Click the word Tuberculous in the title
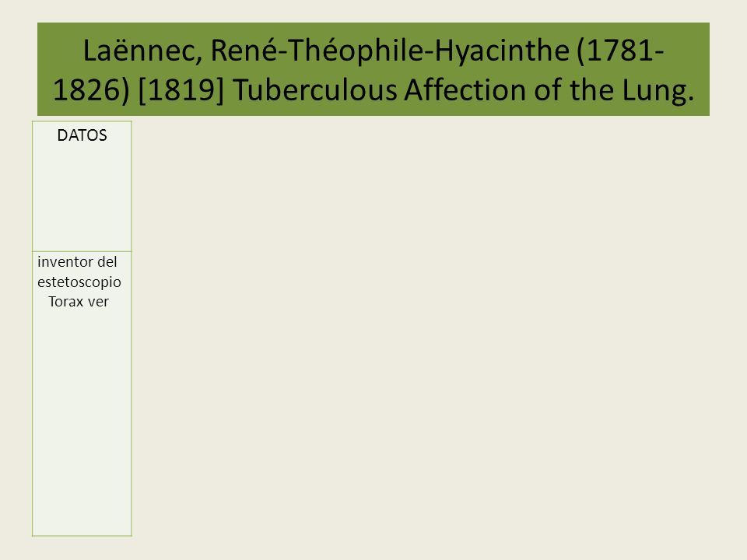The image size is (747, 560). point(315,90)
